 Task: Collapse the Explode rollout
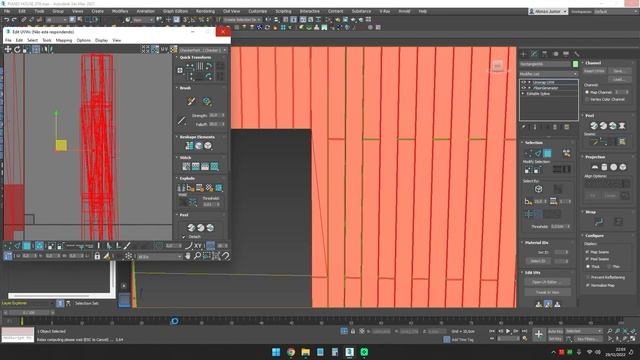pyautogui.click(x=187, y=178)
